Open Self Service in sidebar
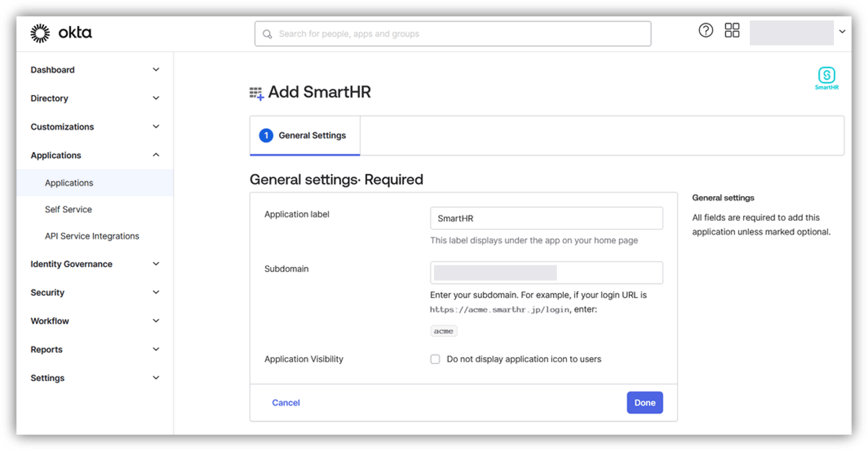 click(x=68, y=209)
